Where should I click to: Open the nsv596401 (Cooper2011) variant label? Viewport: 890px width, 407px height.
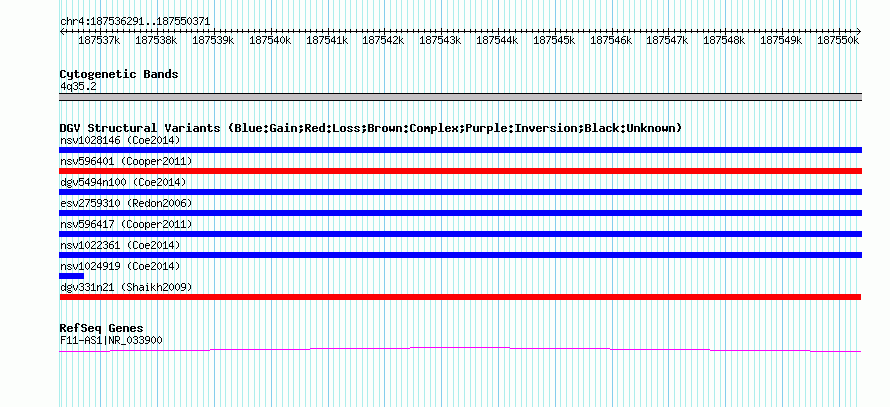click(x=126, y=161)
